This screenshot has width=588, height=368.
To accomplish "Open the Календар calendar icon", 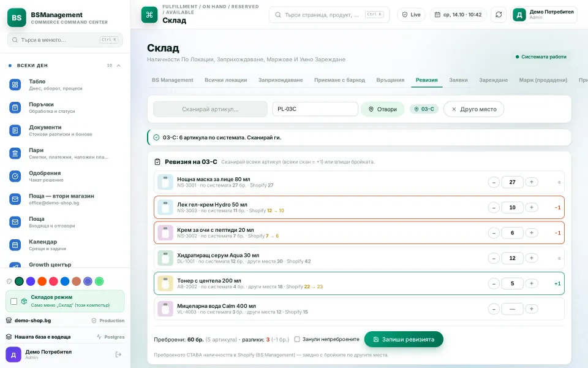I will (x=15, y=245).
